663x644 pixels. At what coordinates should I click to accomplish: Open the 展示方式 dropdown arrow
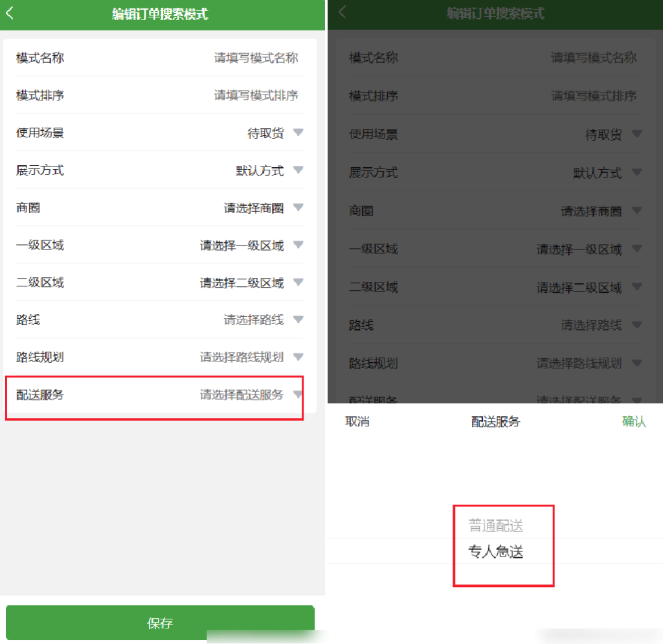298,170
